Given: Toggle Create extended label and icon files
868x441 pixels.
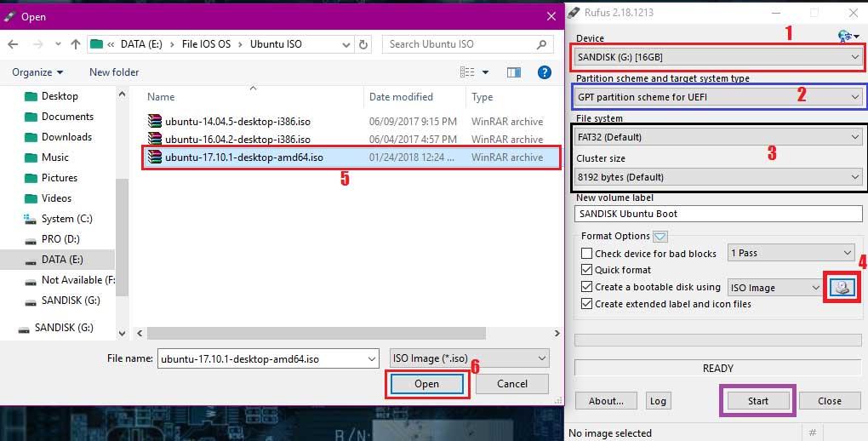Looking at the screenshot, I should [587, 304].
